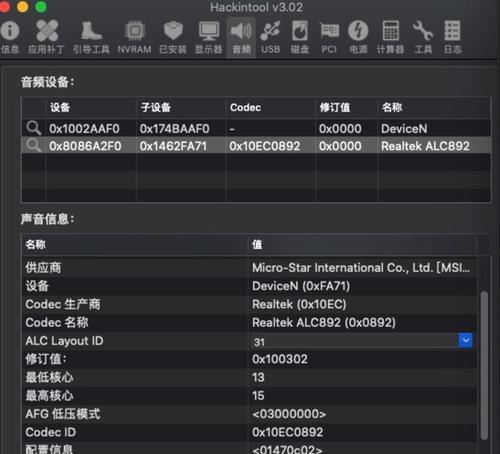500x454 pixels.
Task: Open the 日志 (Logs) section
Action: 453,37
